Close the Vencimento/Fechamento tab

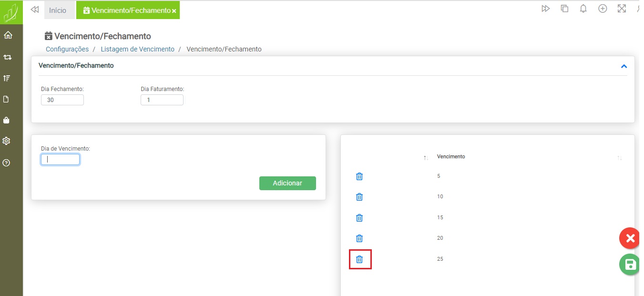click(x=174, y=10)
